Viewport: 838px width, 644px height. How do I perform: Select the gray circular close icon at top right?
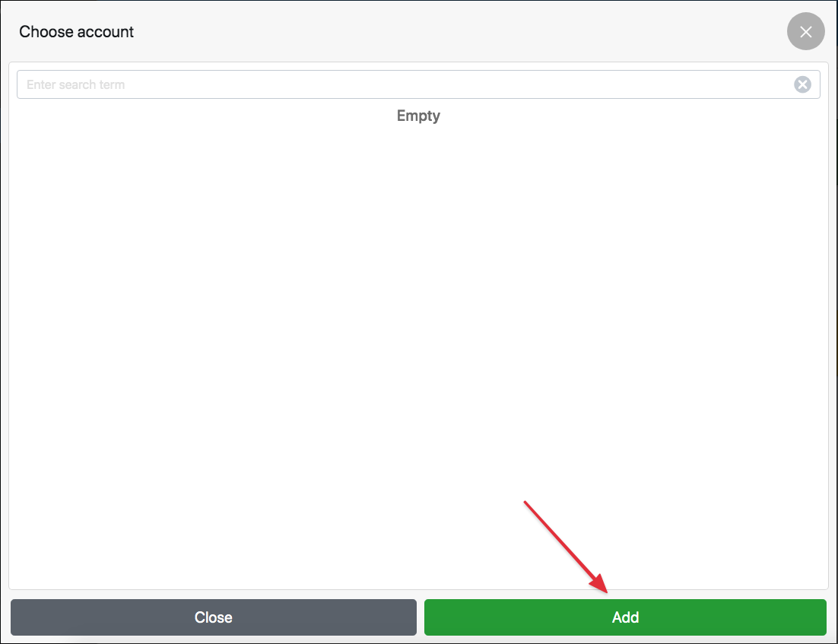point(805,32)
